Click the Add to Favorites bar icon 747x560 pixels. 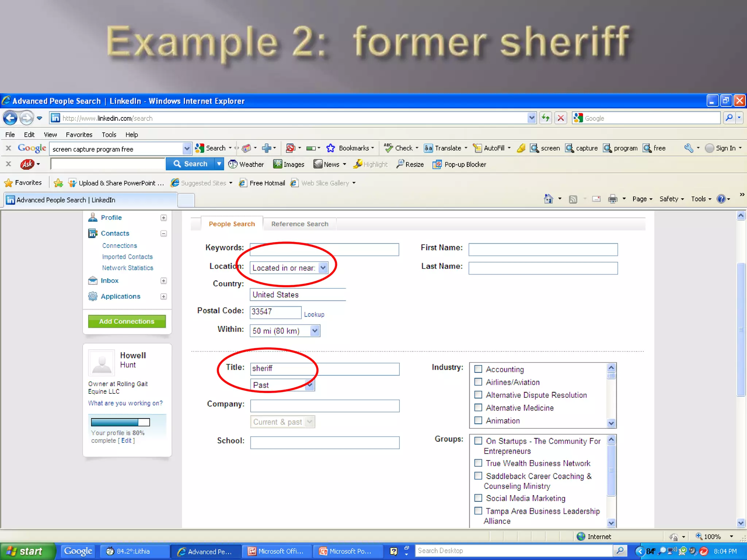(x=58, y=183)
